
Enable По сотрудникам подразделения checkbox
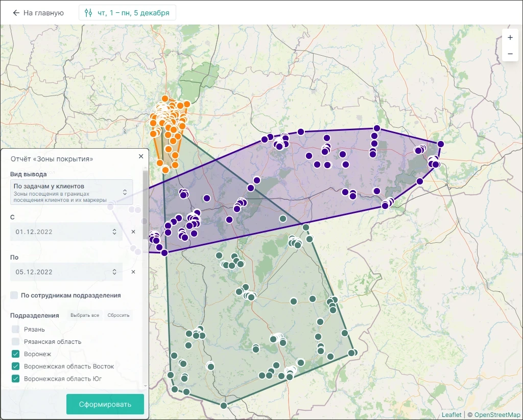14,295
